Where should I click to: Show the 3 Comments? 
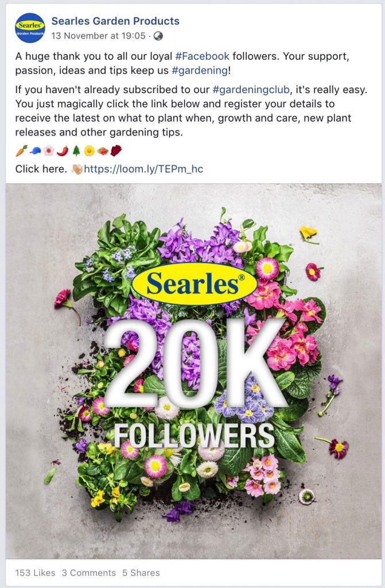89,572
